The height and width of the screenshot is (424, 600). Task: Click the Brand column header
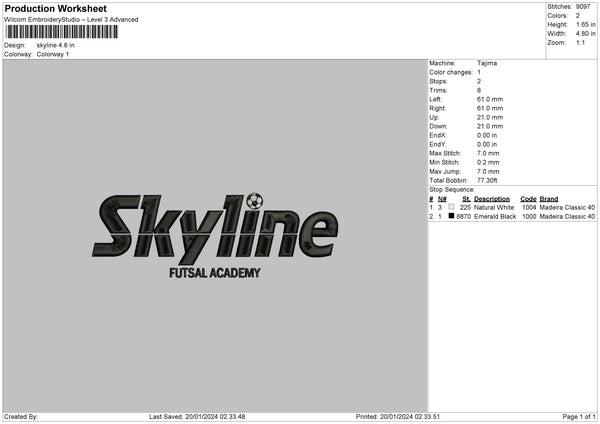click(x=549, y=199)
